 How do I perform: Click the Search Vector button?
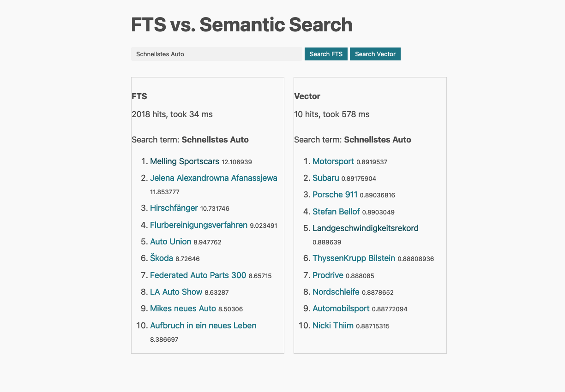coord(375,54)
